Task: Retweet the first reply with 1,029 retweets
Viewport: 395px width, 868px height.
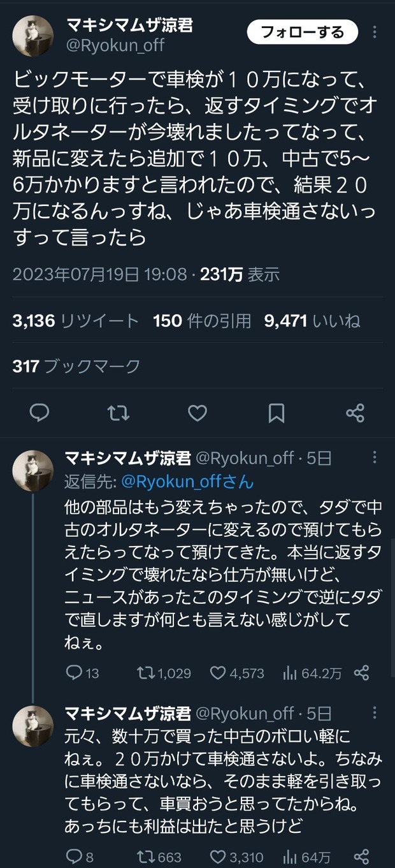Action: pos(164,673)
